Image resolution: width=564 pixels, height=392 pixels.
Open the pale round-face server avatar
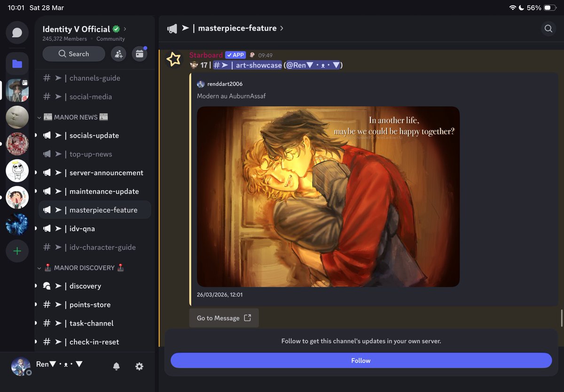[17, 117]
